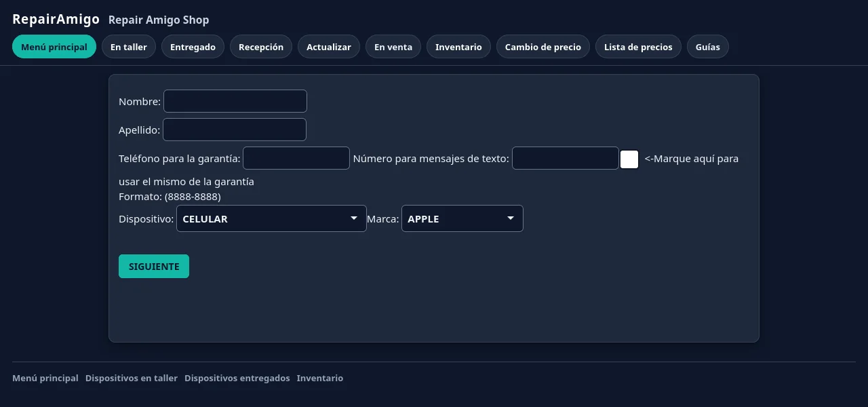
Task: Click the Nombre: label
Action: click(x=140, y=102)
